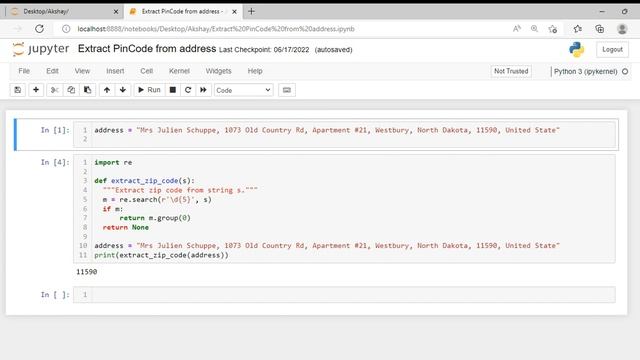Close the Desktop/Akshay/ tab
Viewport: 640px width, 360px height.
click(116, 12)
